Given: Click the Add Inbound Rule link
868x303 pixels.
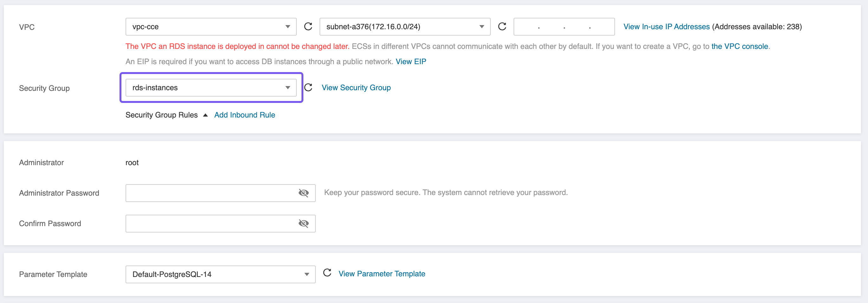Looking at the screenshot, I should coord(245,115).
